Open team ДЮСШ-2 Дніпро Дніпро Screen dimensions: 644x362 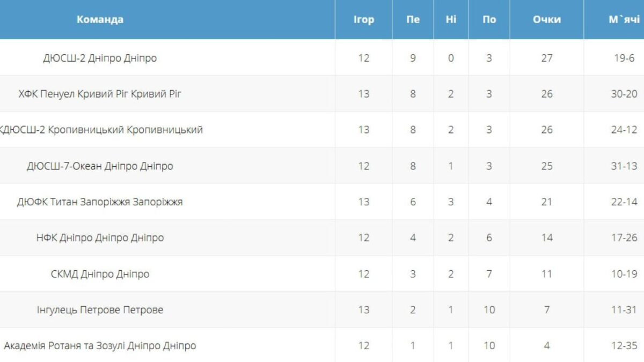tap(100, 58)
